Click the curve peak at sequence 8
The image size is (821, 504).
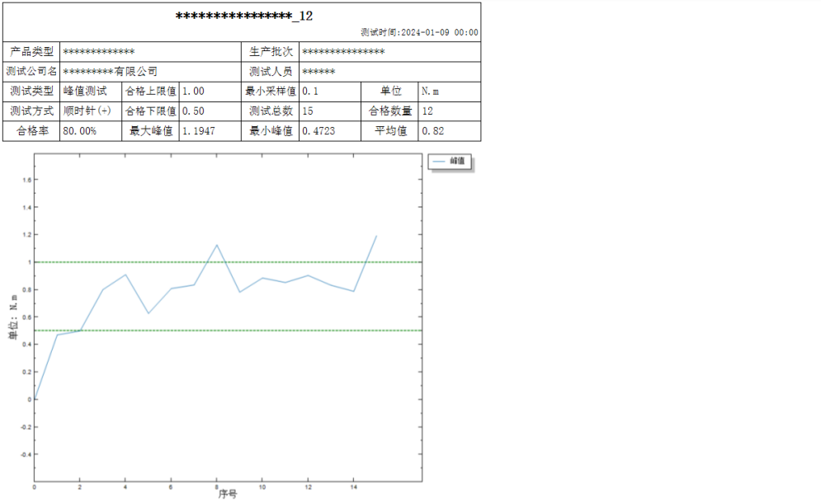pos(216,245)
